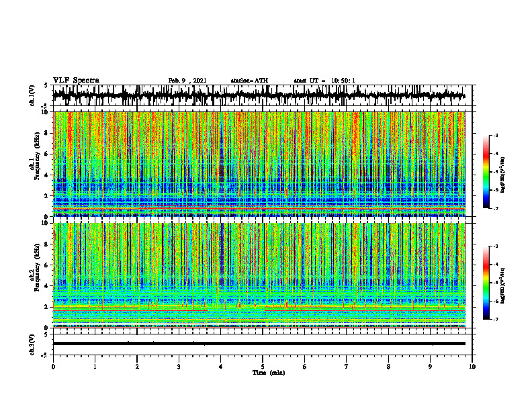Click the "station=ATH" header label
The height and width of the screenshot is (411, 532).
point(249,81)
